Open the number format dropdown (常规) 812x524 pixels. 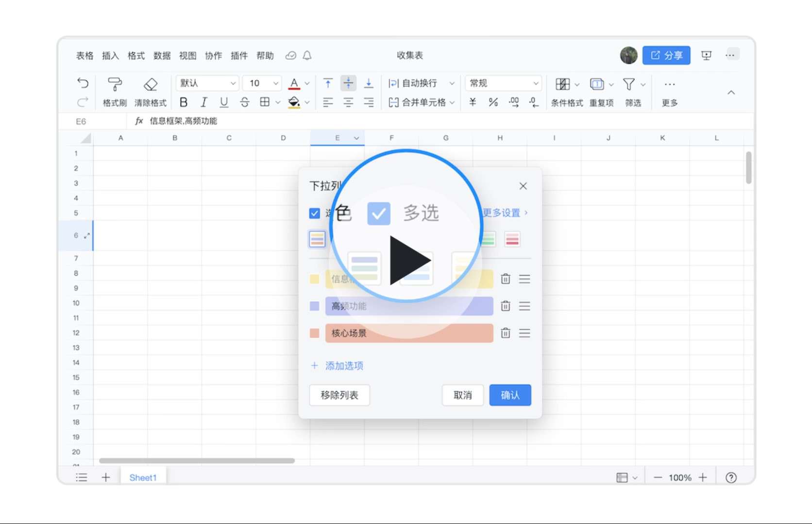(503, 83)
